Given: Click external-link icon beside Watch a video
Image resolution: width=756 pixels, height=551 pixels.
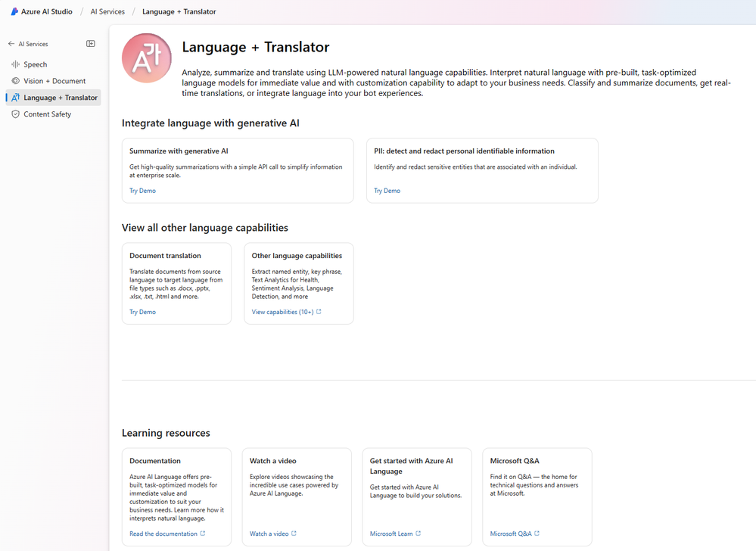Looking at the screenshot, I should [x=294, y=534].
